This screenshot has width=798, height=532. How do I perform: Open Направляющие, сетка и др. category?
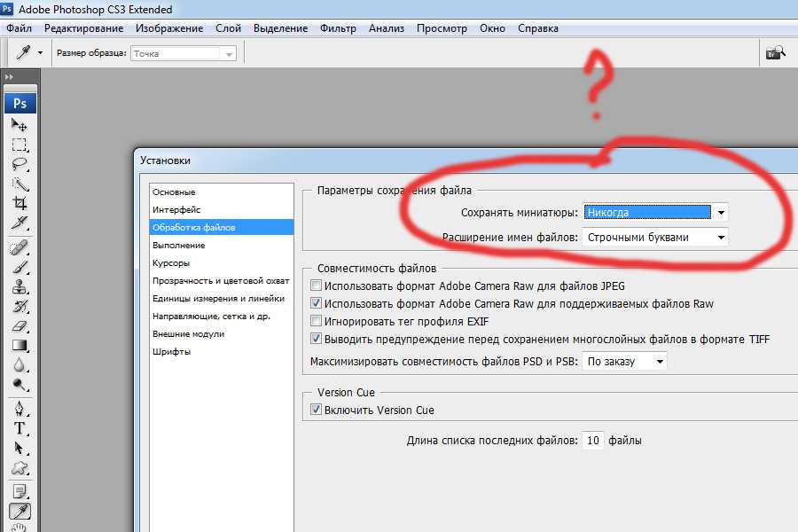(222, 317)
